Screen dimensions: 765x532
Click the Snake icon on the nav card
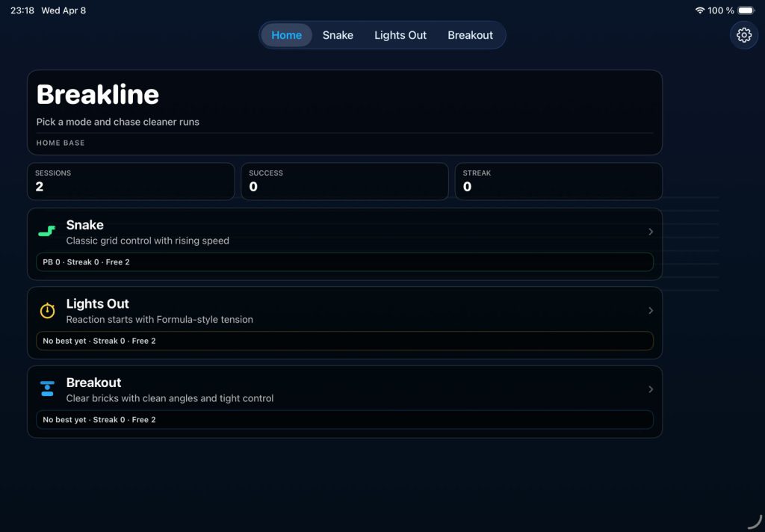(x=47, y=231)
